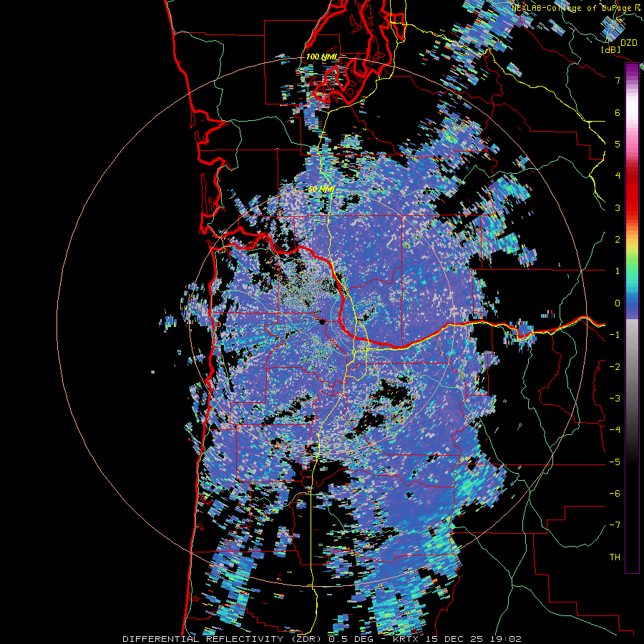Click the color scale value 0
Screen dimensions: 644x644
pos(618,303)
